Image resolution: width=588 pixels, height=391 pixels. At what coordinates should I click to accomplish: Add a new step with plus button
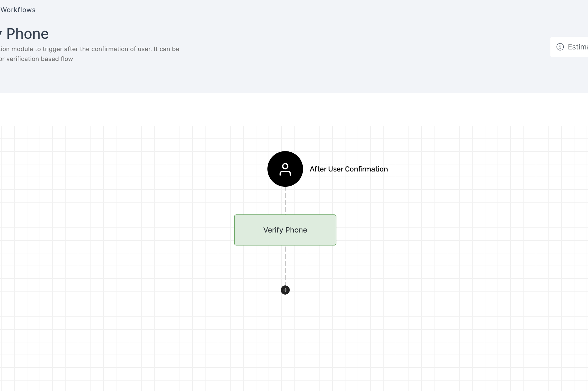pos(285,290)
